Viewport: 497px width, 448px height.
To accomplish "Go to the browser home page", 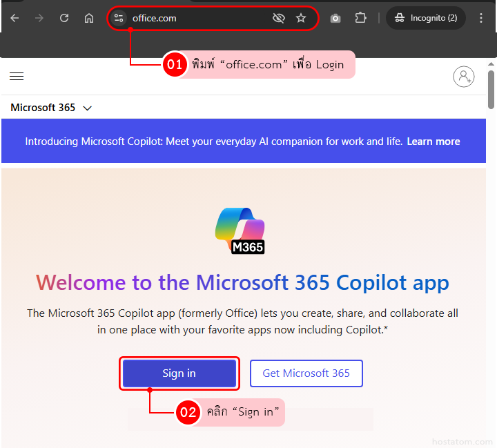I will [x=89, y=19].
